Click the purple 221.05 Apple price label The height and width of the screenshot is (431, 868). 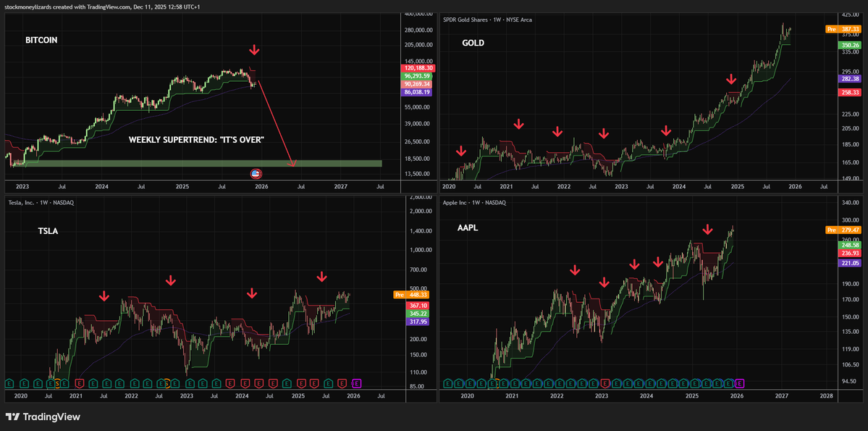pyautogui.click(x=851, y=263)
